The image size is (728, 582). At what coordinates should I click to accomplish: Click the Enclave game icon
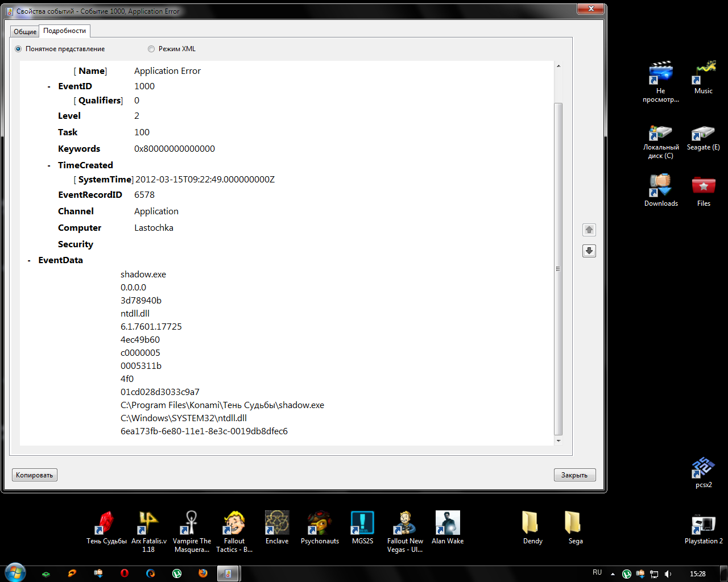(x=277, y=527)
